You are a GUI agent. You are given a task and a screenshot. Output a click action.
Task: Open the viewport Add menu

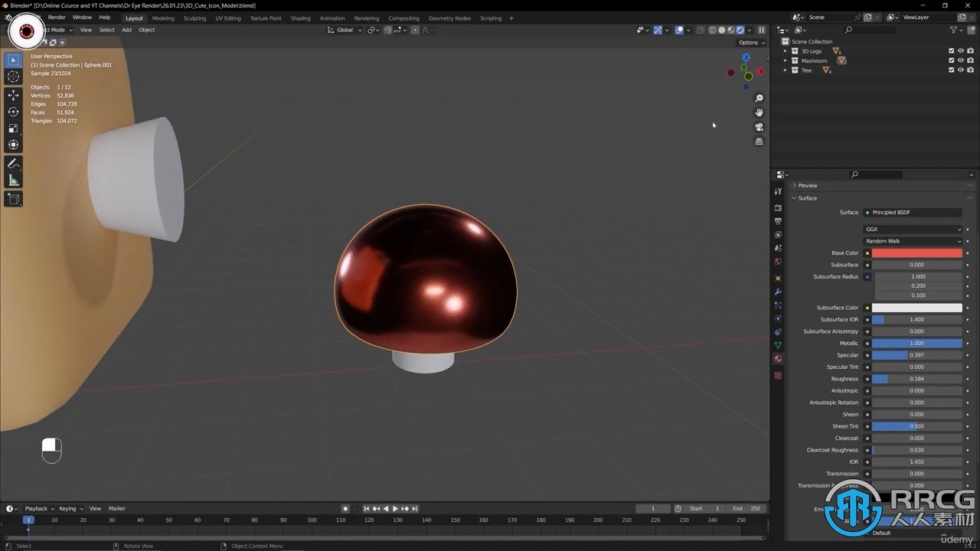pos(126,30)
